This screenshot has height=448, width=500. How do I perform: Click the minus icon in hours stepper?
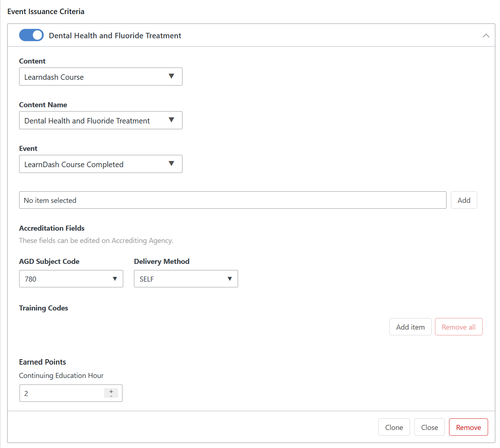[x=111, y=396]
